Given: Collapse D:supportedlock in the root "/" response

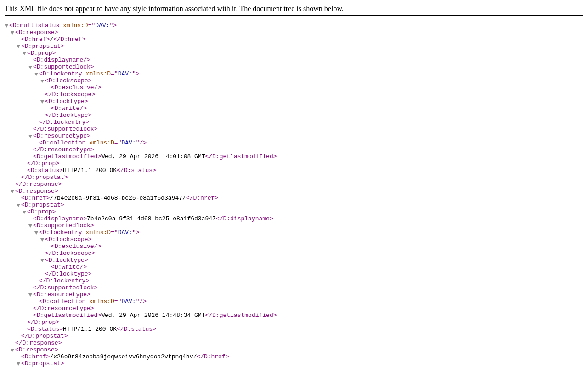Looking at the screenshot, I should 30,67.
